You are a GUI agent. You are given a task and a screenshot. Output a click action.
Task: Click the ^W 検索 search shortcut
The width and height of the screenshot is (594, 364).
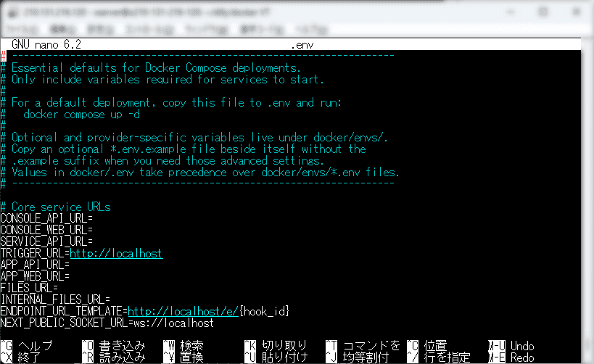tap(183, 345)
